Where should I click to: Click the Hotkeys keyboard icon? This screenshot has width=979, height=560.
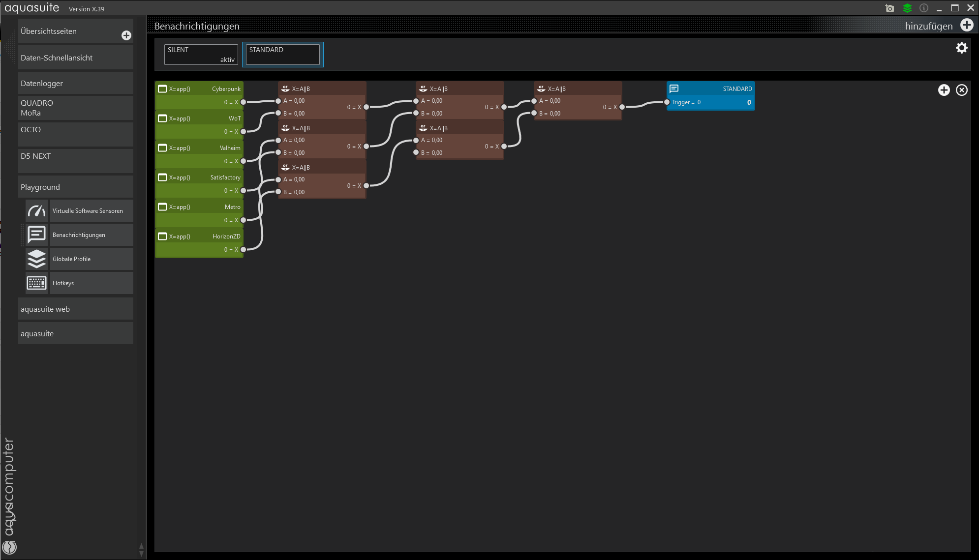[x=36, y=283]
